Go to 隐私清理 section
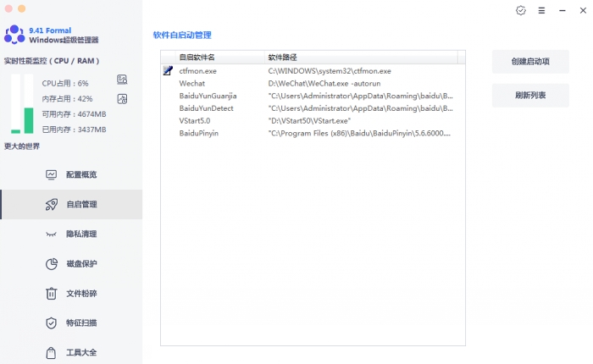 coord(71,234)
